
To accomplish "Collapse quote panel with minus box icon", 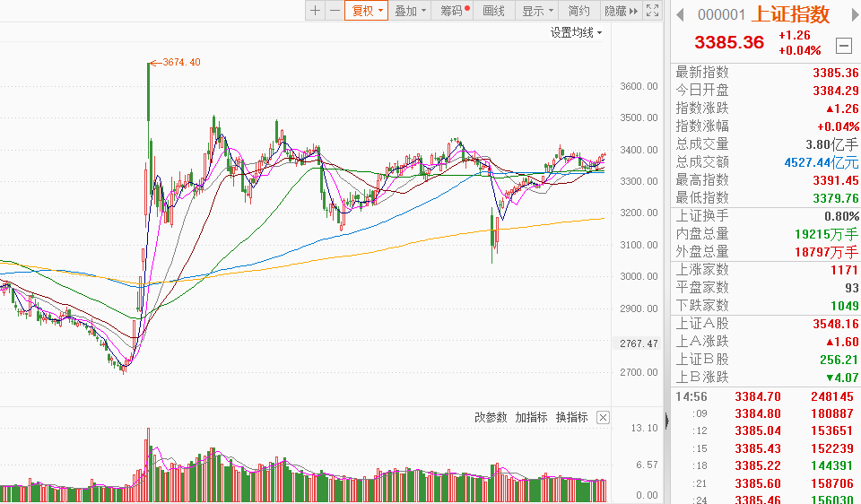I will [843, 45].
